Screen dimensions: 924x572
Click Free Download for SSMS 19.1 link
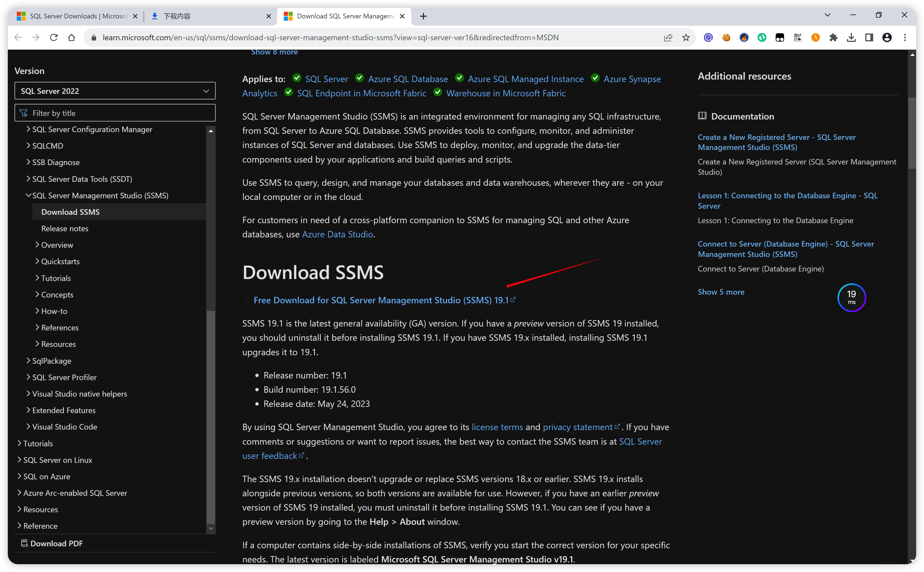(385, 300)
